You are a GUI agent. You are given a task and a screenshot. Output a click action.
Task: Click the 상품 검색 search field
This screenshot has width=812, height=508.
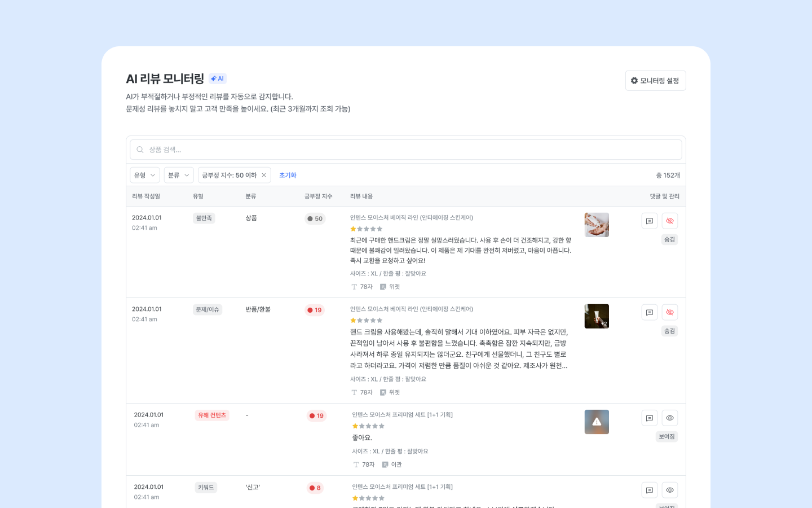pos(406,150)
